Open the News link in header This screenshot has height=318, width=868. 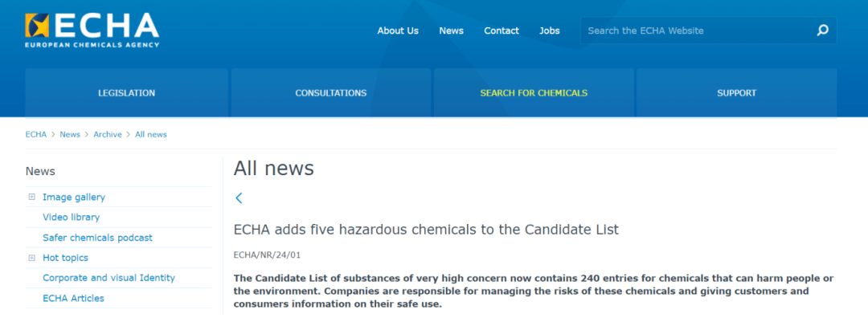click(x=451, y=31)
